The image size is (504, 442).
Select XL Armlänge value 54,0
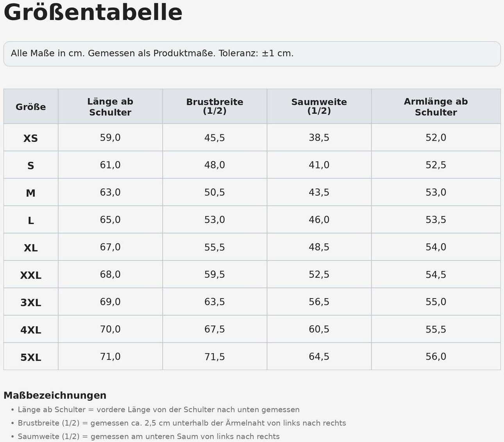[436, 247]
